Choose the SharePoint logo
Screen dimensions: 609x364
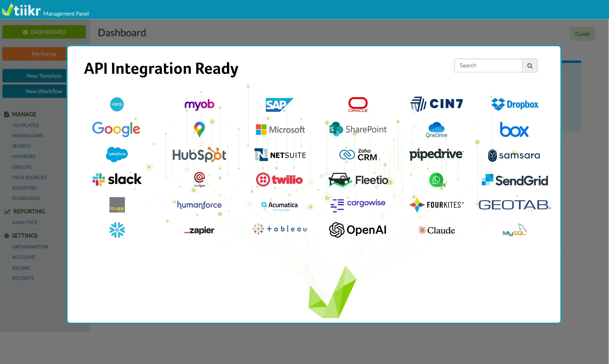358,129
